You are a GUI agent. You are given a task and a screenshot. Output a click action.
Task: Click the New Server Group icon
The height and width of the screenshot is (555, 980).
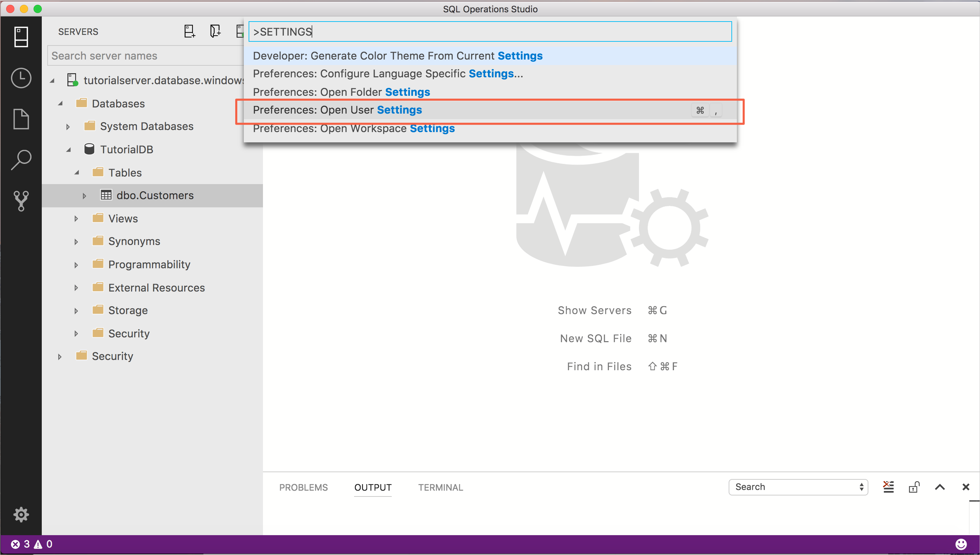pos(215,31)
